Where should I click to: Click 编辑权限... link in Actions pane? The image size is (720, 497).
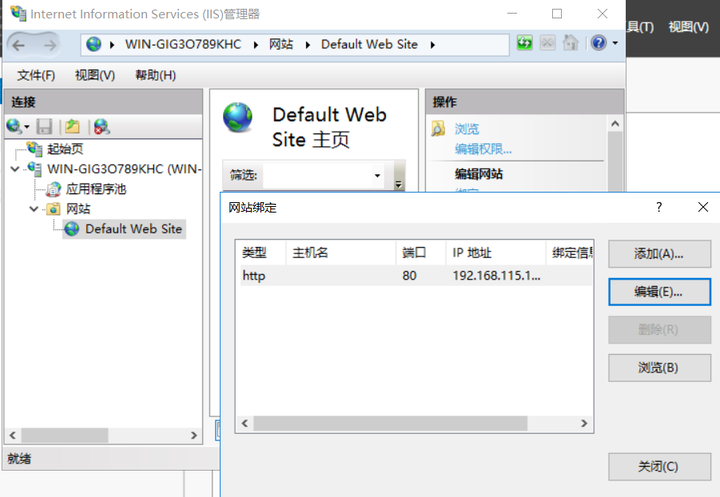pyautogui.click(x=483, y=149)
